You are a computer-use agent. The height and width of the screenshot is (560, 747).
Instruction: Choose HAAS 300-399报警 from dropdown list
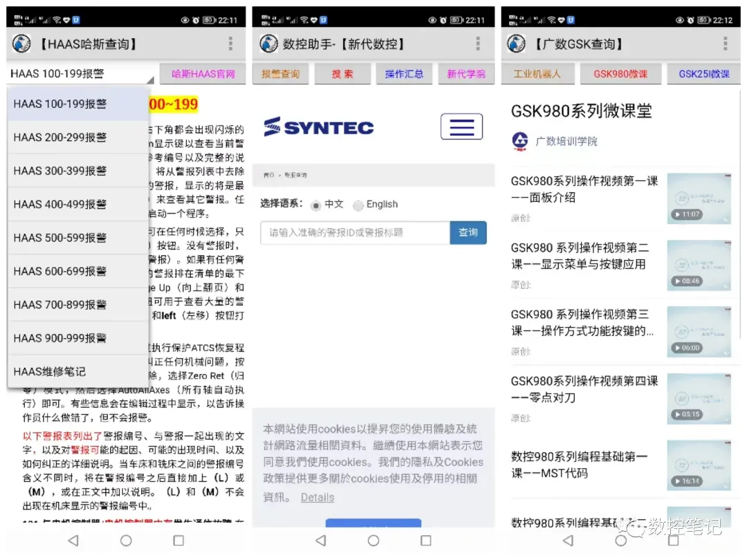79,171
